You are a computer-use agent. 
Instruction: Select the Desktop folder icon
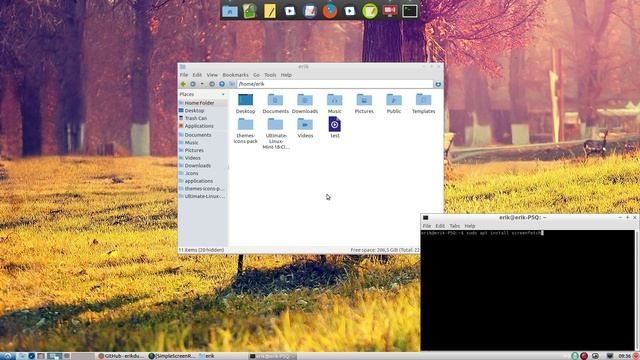point(245,100)
